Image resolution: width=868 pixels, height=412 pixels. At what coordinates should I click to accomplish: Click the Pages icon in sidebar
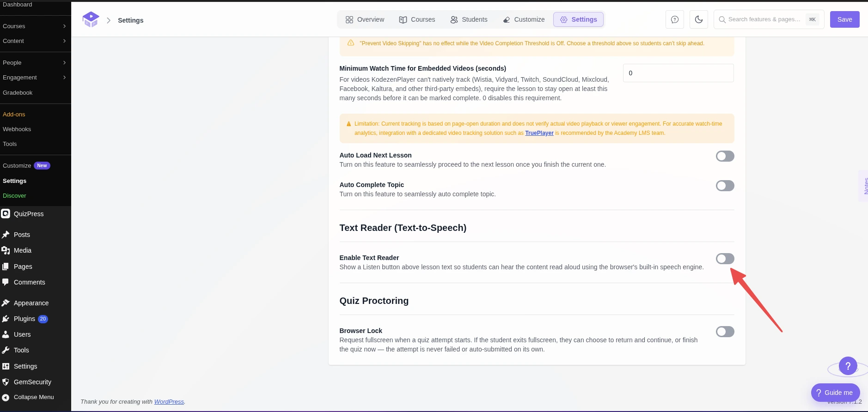coord(6,267)
